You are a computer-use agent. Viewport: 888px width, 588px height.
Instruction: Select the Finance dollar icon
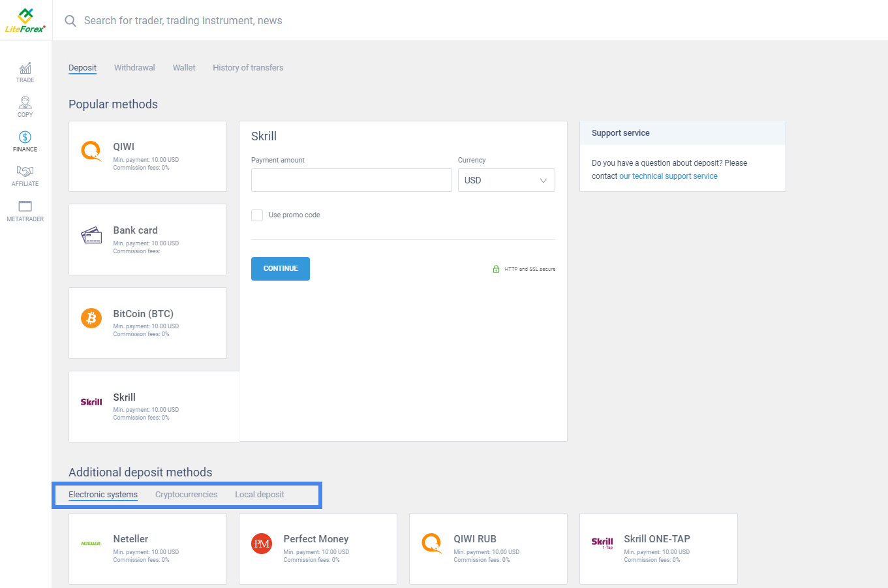pyautogui.click(x=25, y=137)
